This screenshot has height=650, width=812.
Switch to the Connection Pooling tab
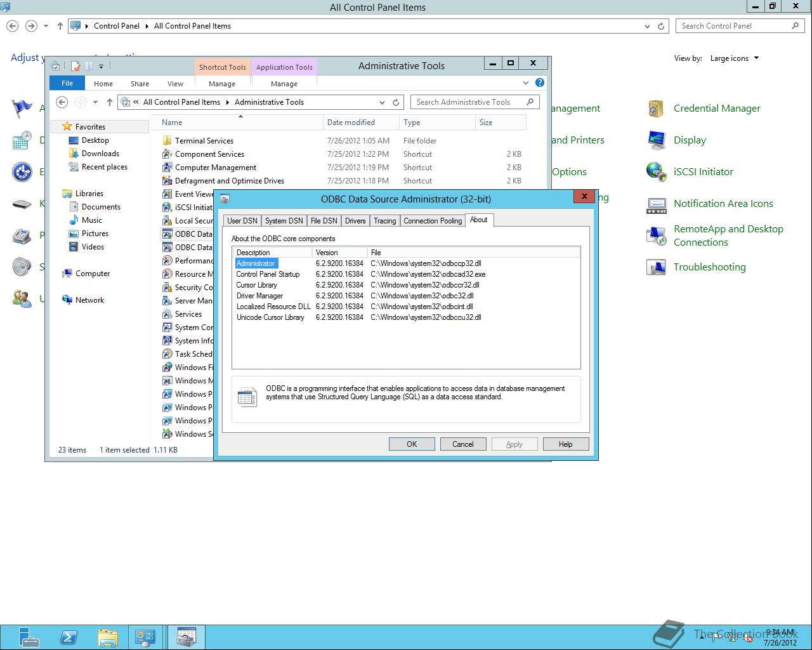click(433, 221)
